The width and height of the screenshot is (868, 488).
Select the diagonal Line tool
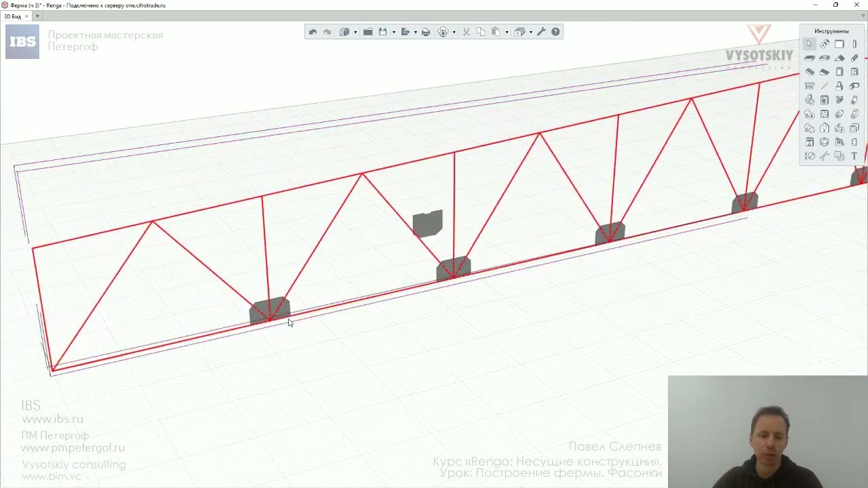click(x=825, y=86)
